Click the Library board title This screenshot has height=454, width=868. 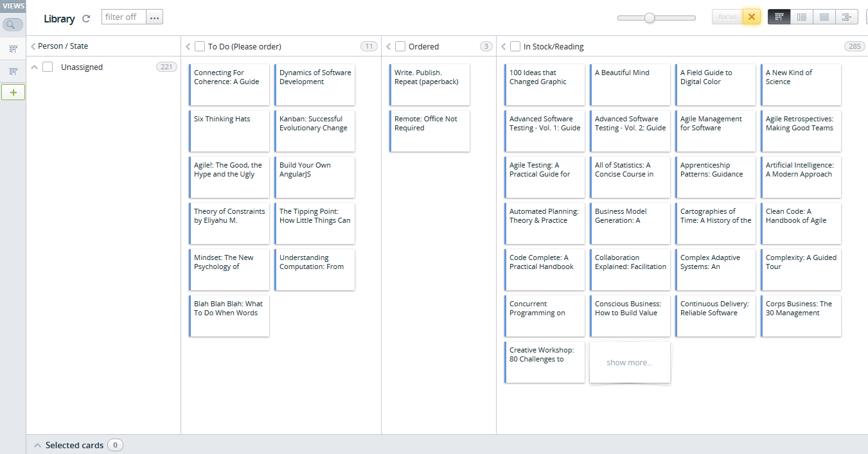(x=59, y=19)
